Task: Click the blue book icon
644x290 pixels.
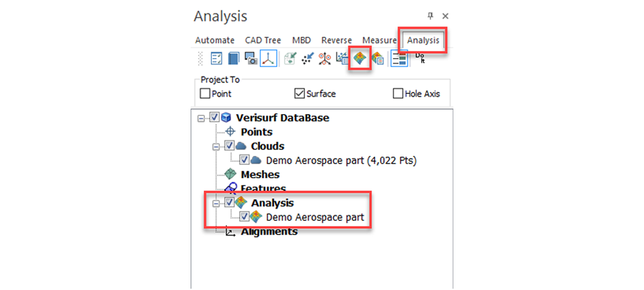Action: 233,59
